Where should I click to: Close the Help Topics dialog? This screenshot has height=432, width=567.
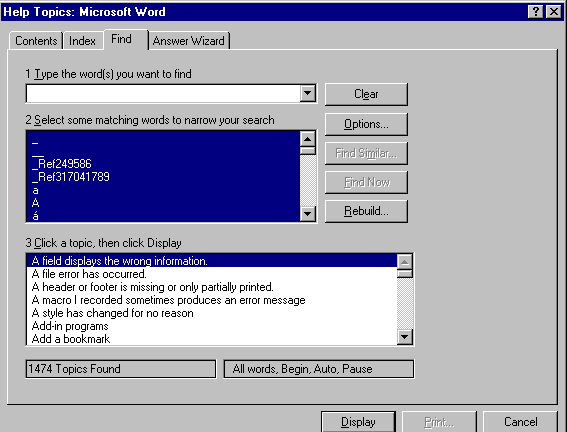(x=554, y=12)
